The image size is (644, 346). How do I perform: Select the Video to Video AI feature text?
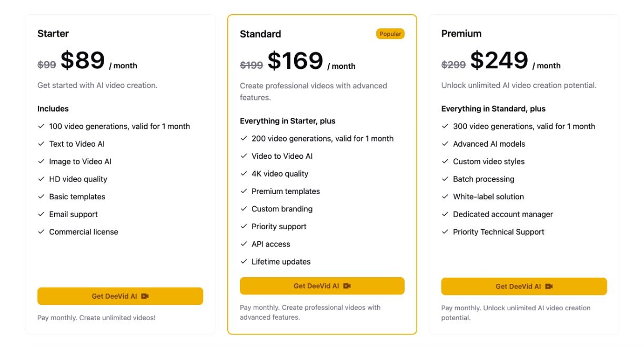click(x=282, y=156)
